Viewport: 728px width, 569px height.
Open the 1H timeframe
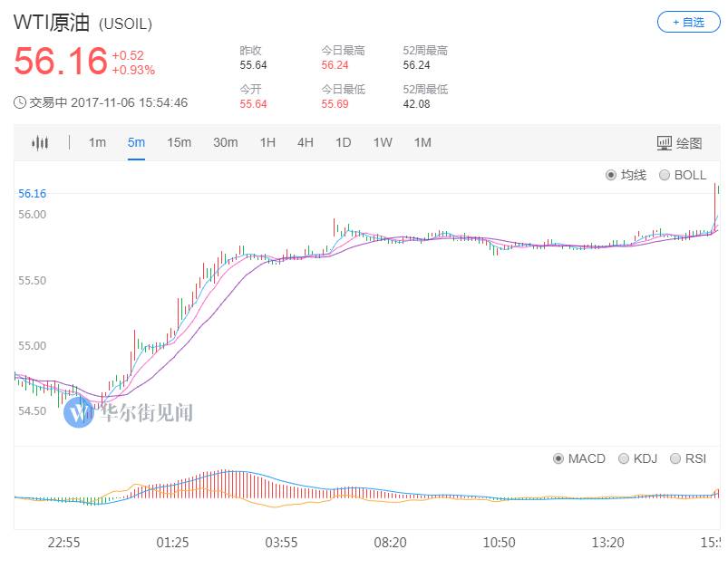click(267, 142)
